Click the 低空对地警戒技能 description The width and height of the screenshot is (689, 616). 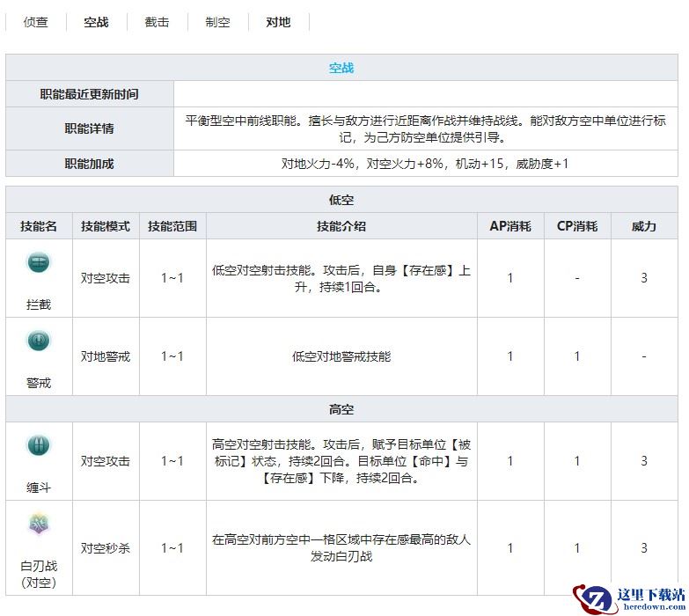point(341,356)
